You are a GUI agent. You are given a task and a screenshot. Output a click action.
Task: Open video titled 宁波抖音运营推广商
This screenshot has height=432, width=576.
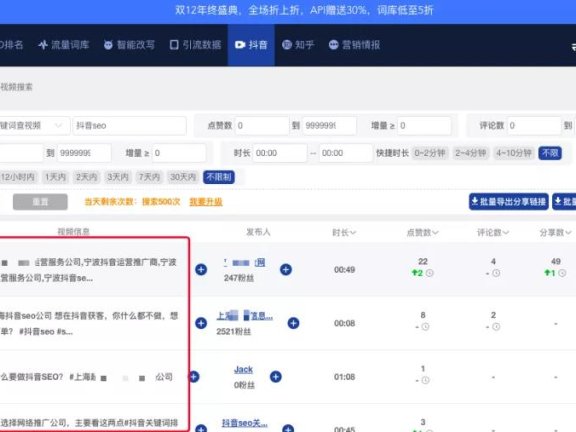coord(89,270)
